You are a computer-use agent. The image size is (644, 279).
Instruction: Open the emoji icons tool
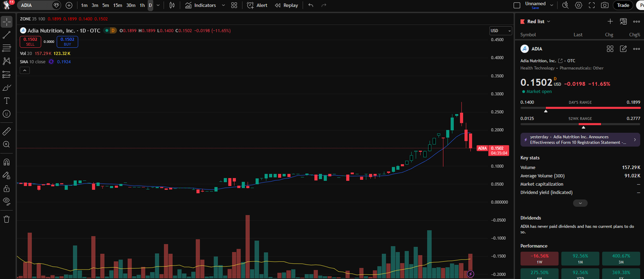click(6, 114)
